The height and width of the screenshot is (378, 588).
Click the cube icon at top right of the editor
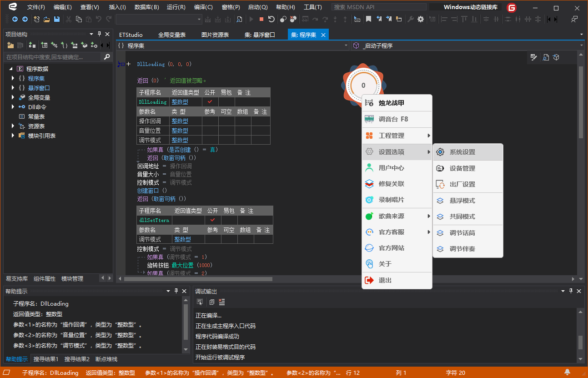coord(556,57)
